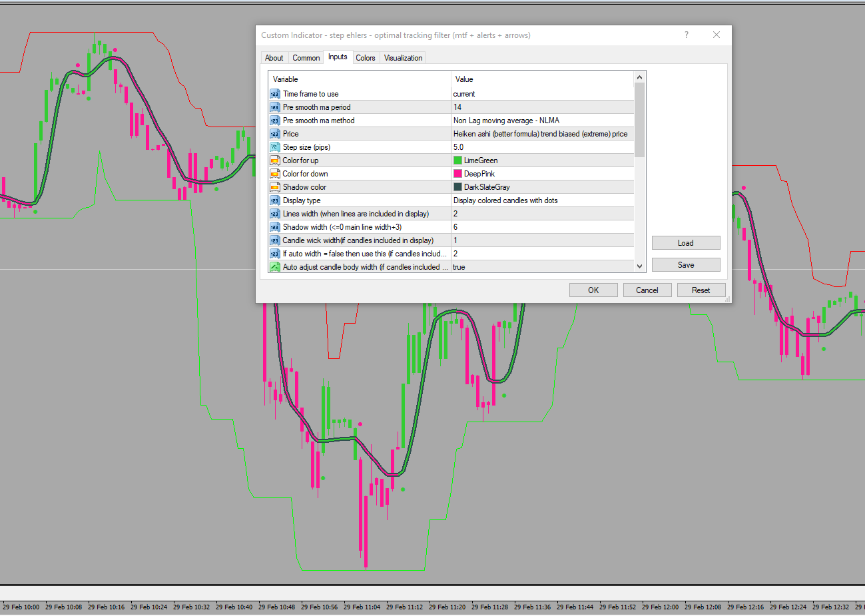Select the 'true' value for Auto adjust candle body width
The image size is (865, 616).
(x=459, y=267)
